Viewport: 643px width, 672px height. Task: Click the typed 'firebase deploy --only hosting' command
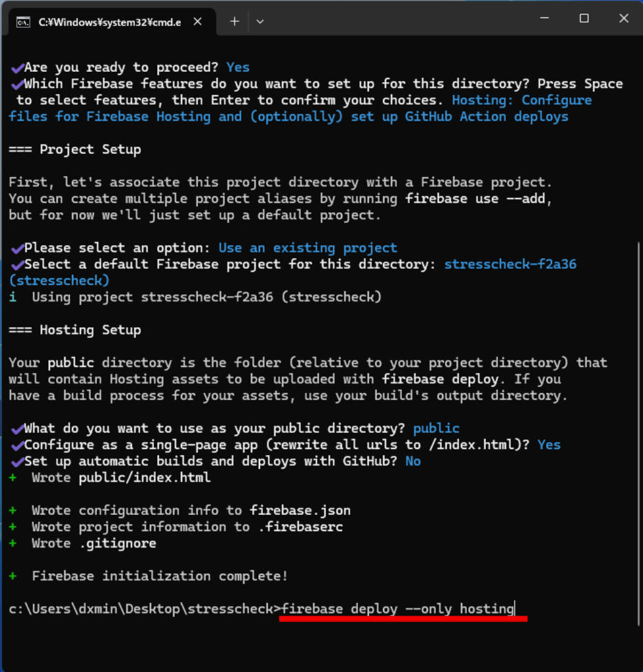(398, 608)
